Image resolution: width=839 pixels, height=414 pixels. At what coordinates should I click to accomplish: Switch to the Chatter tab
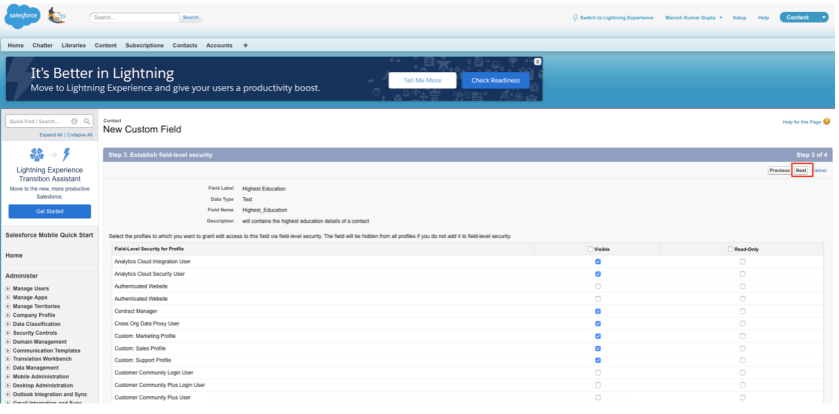tap(43, 45)
